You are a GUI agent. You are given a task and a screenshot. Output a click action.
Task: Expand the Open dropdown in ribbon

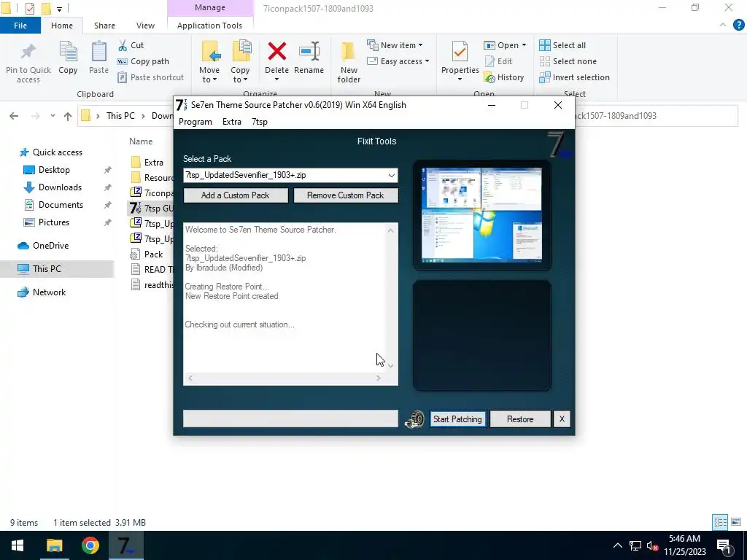click(x=505, y=45)
